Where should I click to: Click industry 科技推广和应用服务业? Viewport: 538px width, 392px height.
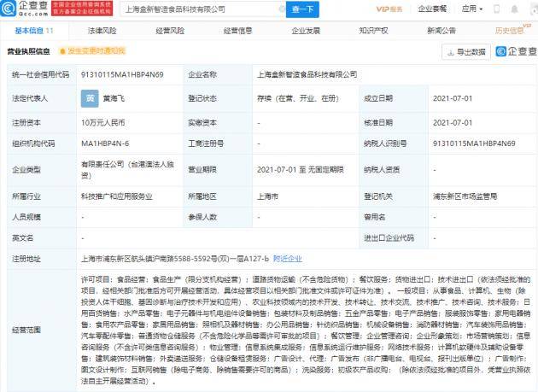pos(117,196)
